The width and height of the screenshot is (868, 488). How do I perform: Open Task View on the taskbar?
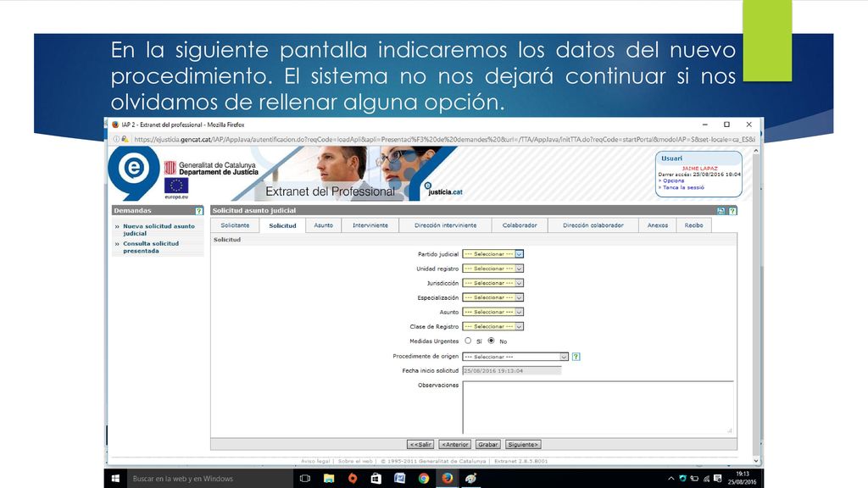305,479
